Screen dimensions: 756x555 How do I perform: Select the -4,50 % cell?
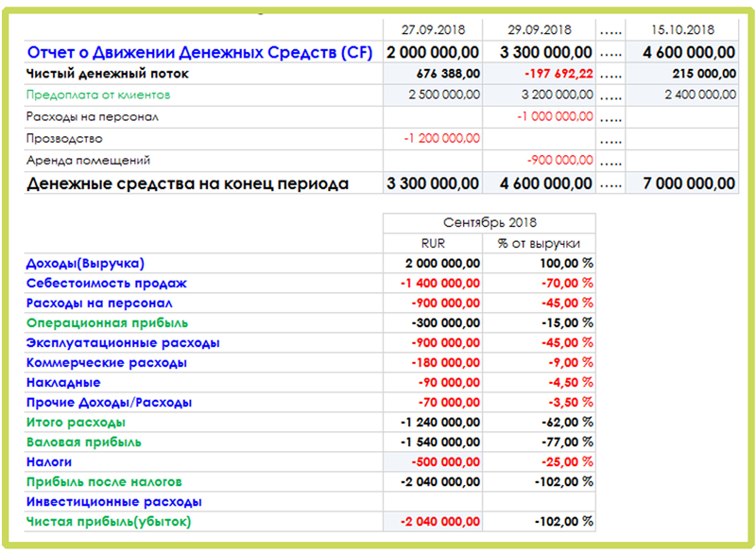pos(539,382)
